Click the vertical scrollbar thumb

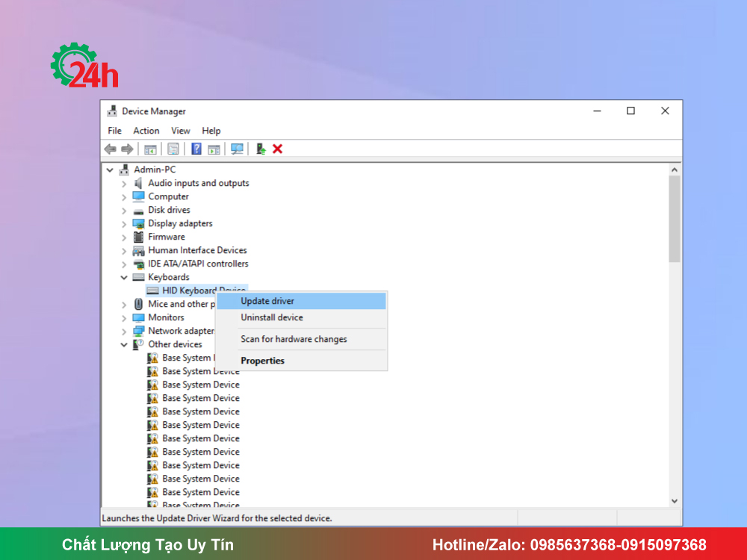674,219
